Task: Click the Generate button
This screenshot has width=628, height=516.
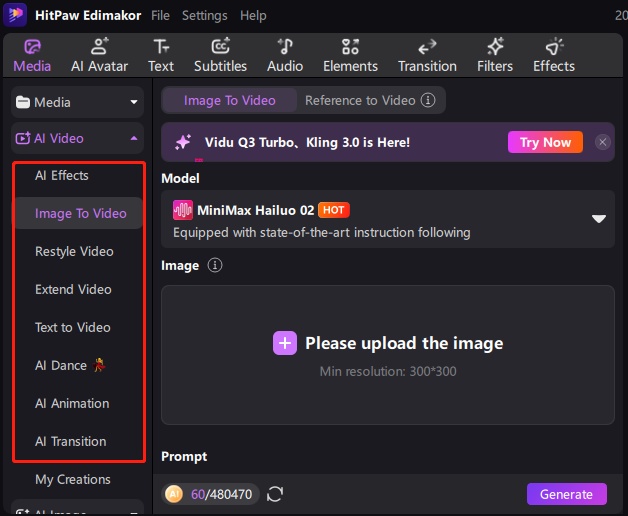Action: (566, 494)
